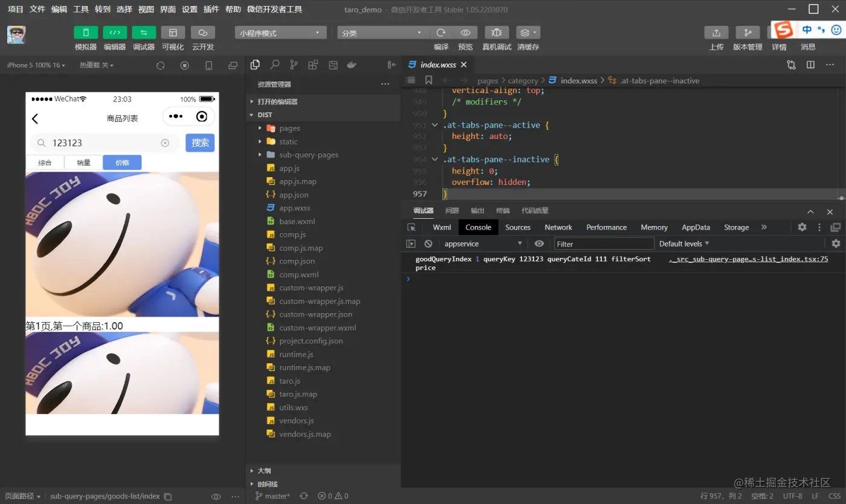
Task: Collapse the sidebar with the arrow icon
Action: tap(392, 65)
